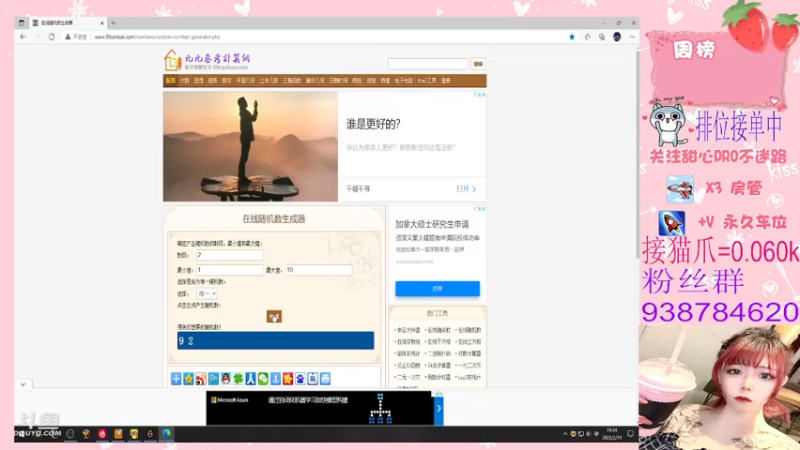Share via Baidu paw icon
The height and width of the screenshot is (450, 800).
[300, 378]
